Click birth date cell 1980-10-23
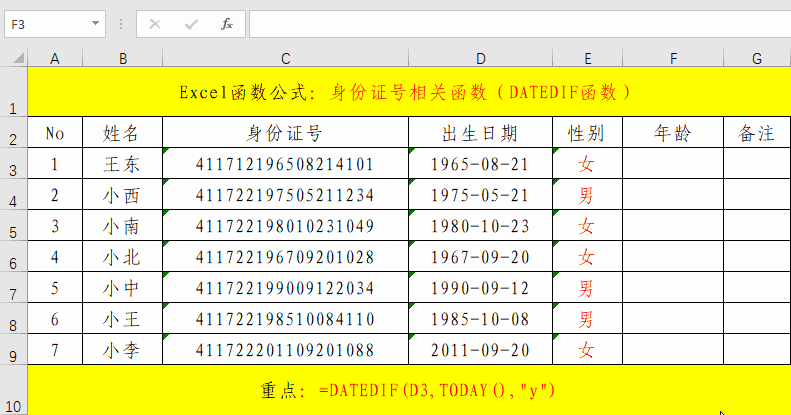Image resolution: width=791 pixels, height=415 pixels. tap(481, 225)
